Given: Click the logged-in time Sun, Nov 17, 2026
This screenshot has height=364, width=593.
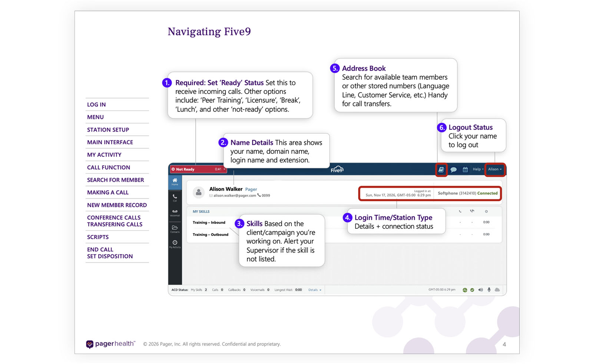Looking at the screenshot, I should click(x=398, y=195).
